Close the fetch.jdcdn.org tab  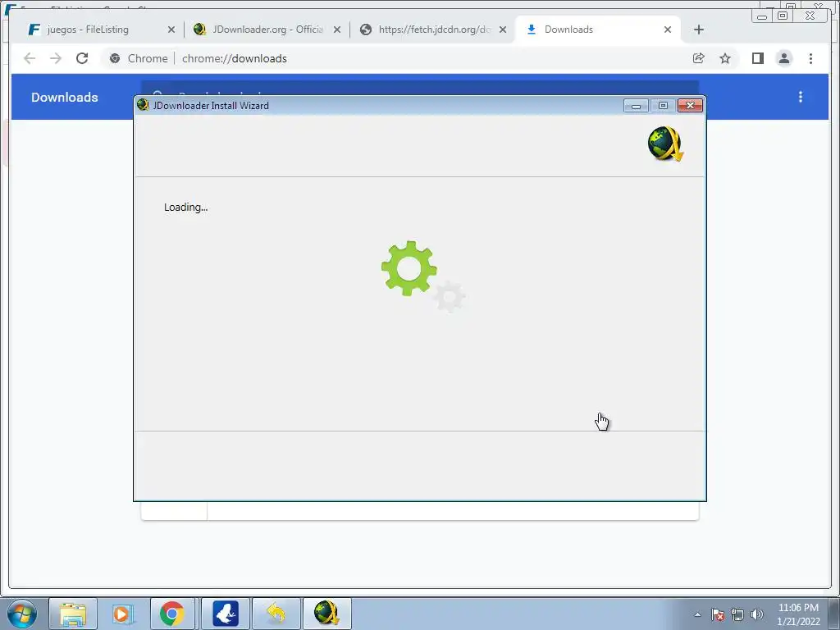[503, 30]
